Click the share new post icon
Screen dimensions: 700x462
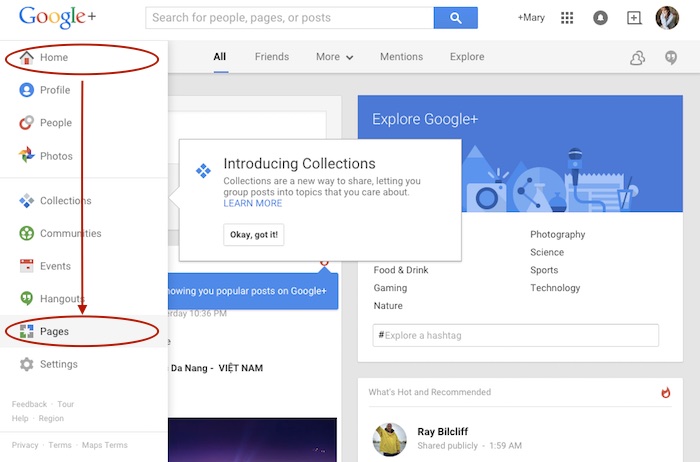click(634, 18)
